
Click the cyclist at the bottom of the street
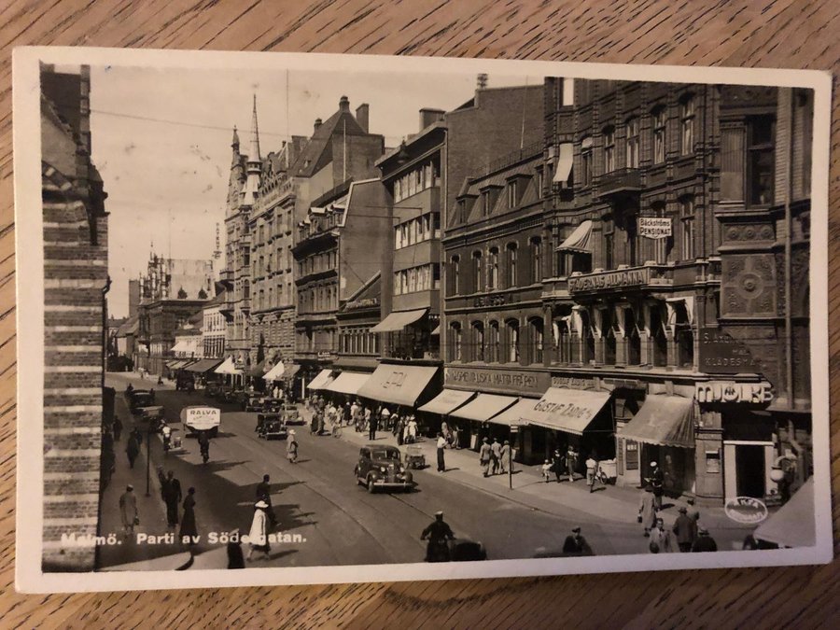point(437,538)
